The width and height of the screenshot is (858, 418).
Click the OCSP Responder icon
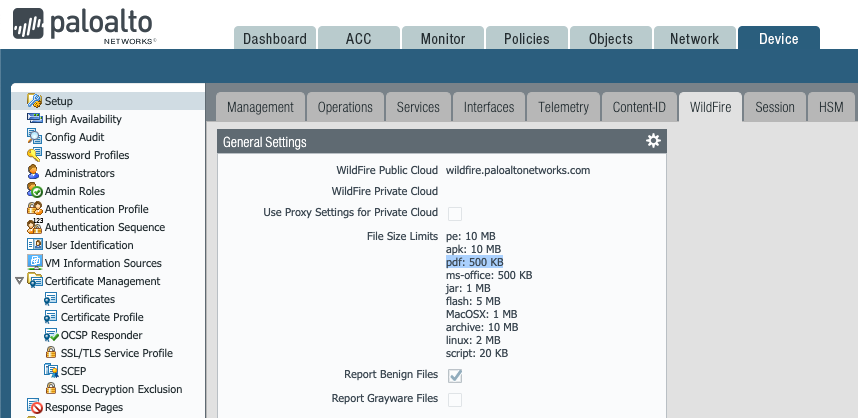pyautogui.click(x=50, y=335)
